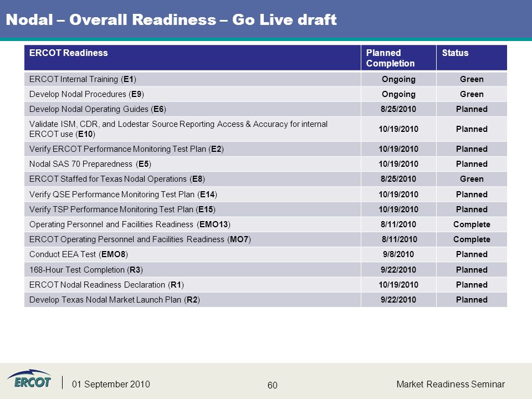Select 'Verify TSP Performance Monitoring Test Plan (E15)'
532x399 pixels.
[122, 209]
